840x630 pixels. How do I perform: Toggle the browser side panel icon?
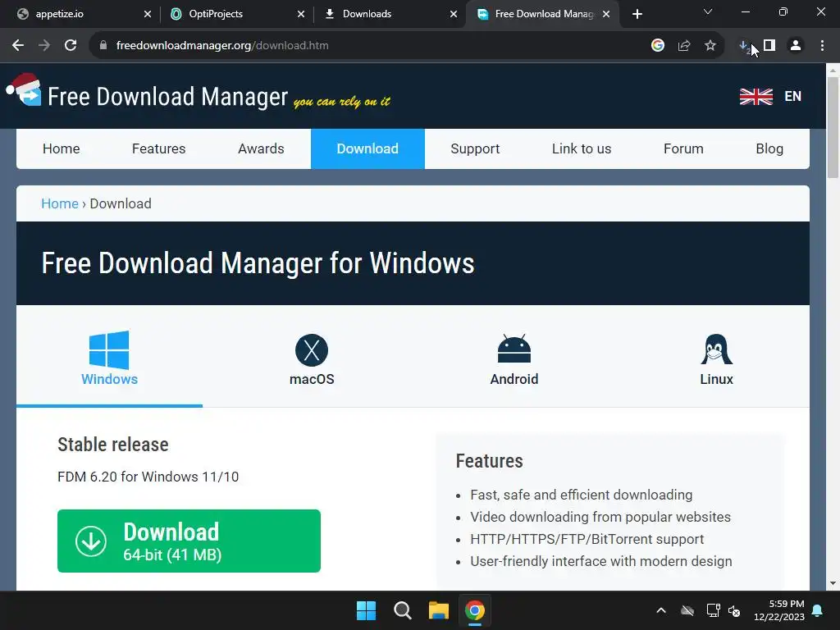click(x=769, y=46)
